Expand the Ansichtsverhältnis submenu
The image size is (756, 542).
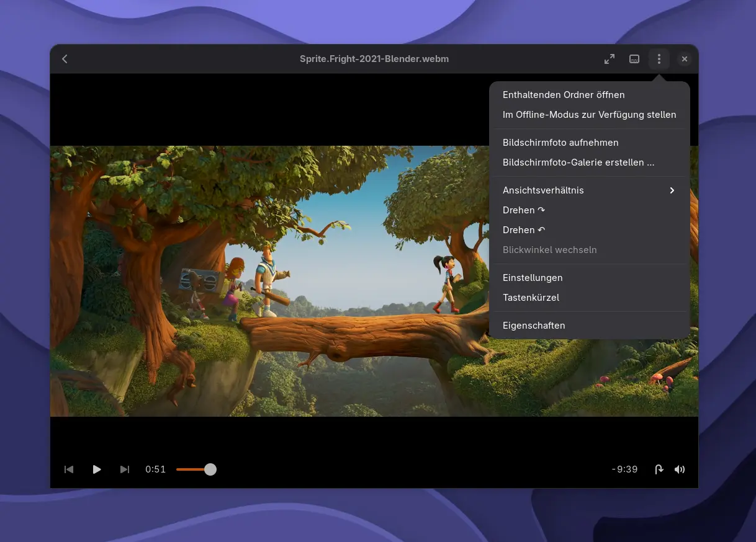point(588,190)
